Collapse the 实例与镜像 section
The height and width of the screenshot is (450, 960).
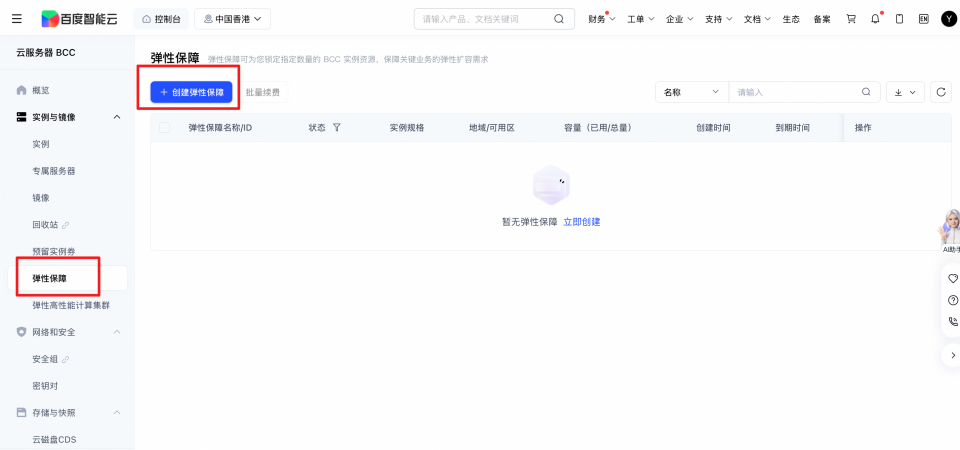pos(117,117)
